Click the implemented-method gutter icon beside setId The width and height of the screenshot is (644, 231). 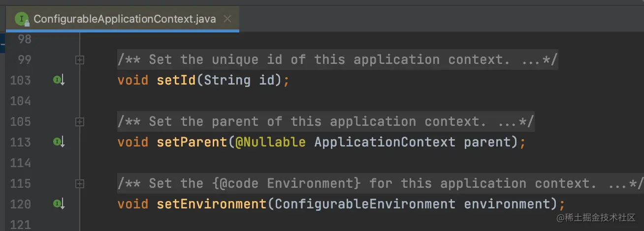click(x=59, y=80)
